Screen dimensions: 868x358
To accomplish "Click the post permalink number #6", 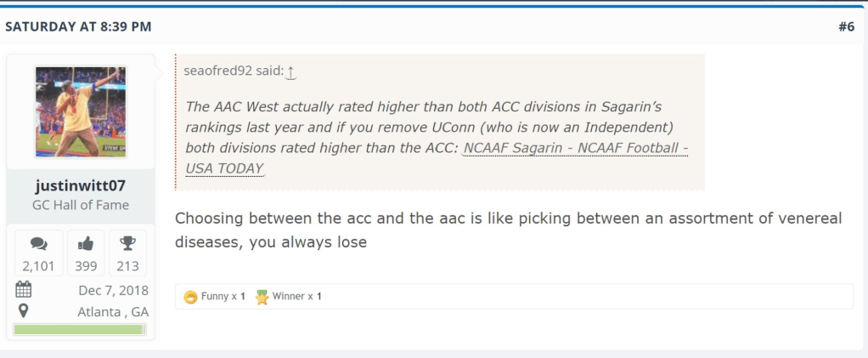I will [845, 26].
